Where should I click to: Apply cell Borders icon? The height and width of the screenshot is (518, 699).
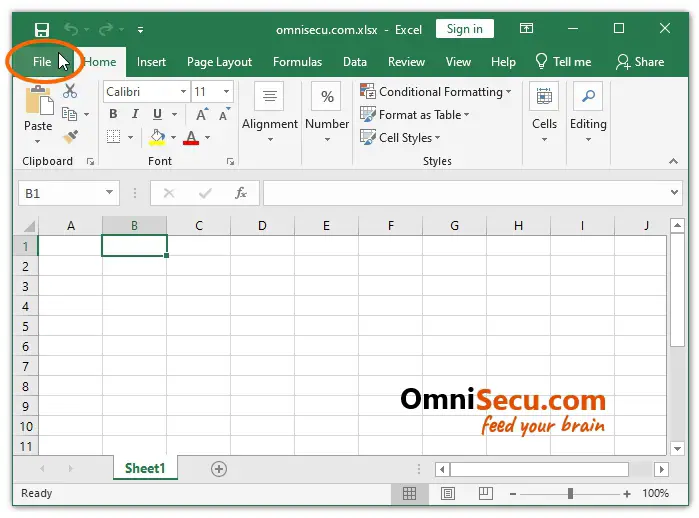pos(114,136)
